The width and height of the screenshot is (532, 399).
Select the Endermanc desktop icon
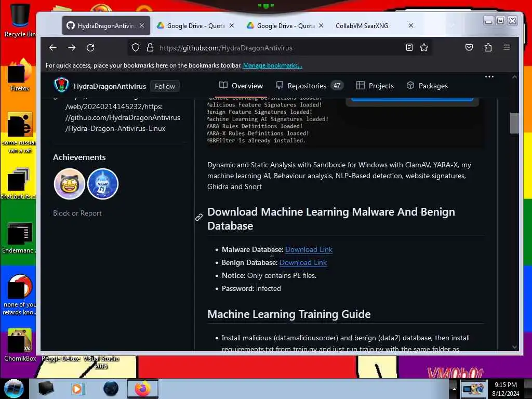pos(19,237)
